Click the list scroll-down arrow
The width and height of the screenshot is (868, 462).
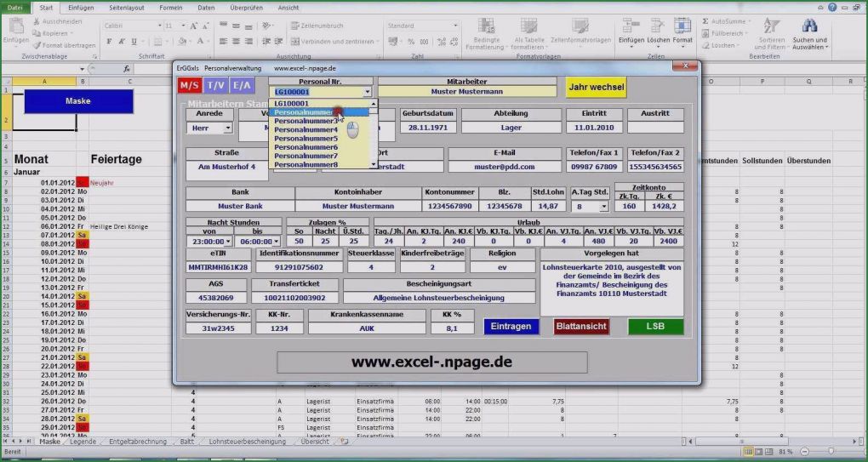(374, 164)
